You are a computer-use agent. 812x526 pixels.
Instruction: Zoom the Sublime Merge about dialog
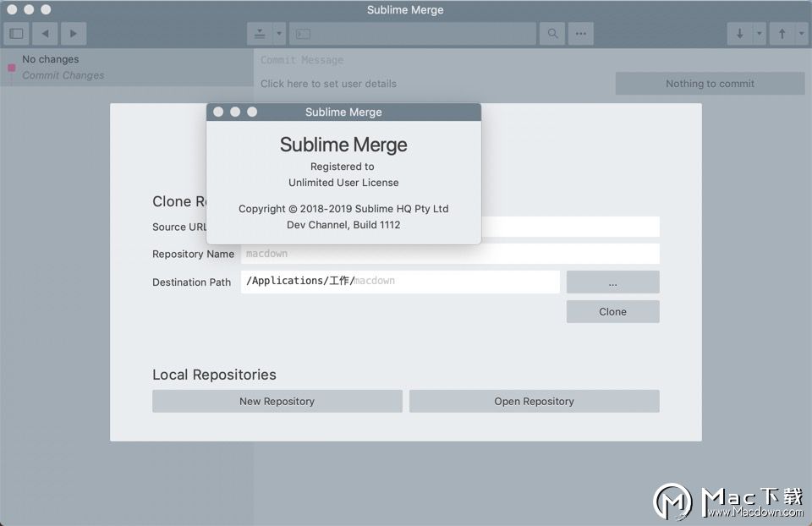coord(252,112)
